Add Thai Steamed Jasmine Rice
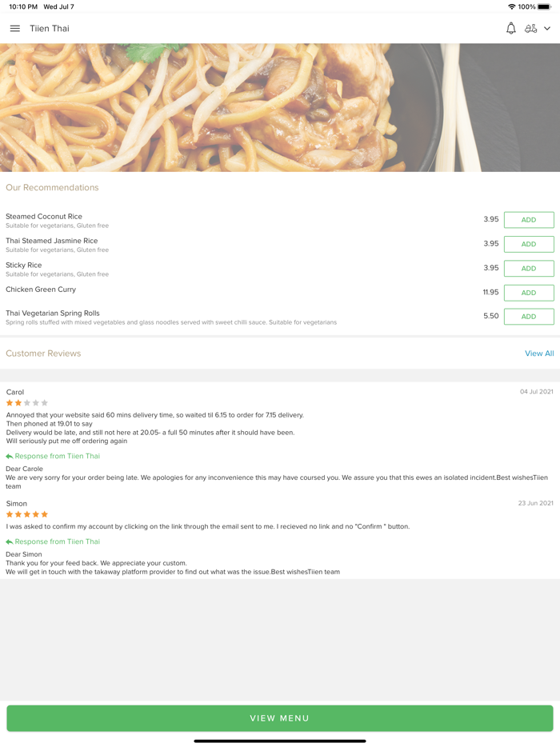The image size is (560, 747). (x=529, y=244)
